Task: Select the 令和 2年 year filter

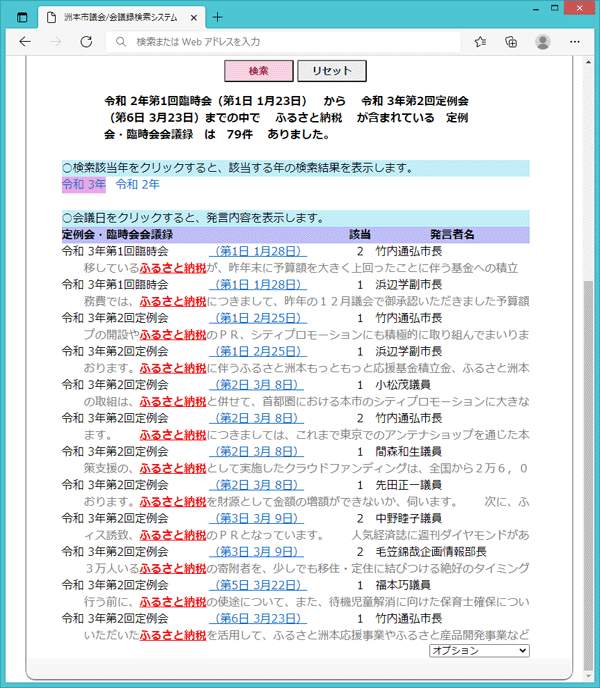Action: coord(137,184)
